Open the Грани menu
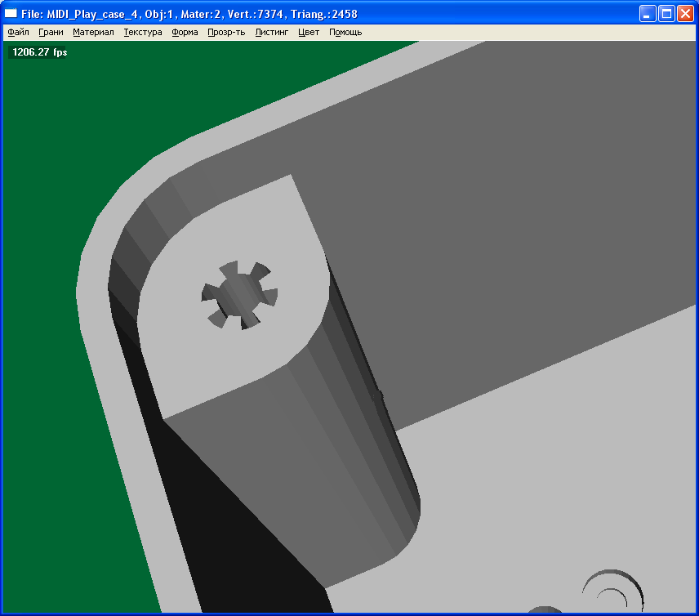Image resolution: width=699 pixels, height=616 pixels. point(51,33)
